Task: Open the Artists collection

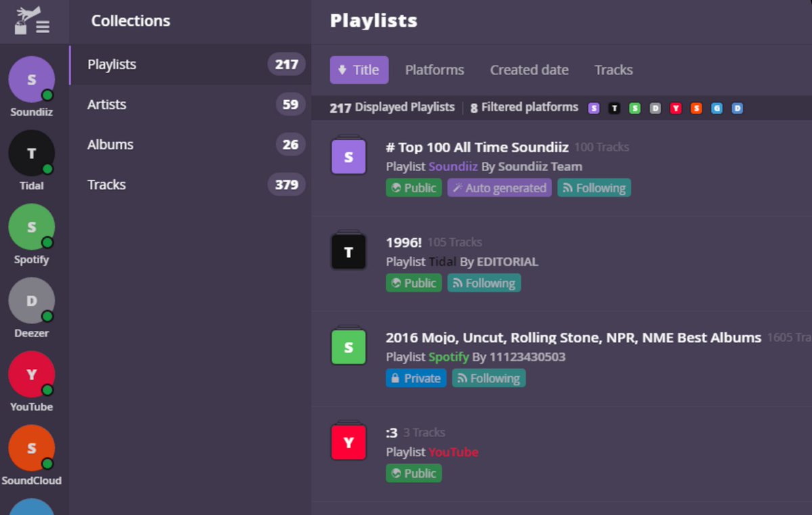Action: tap(190, 105)
